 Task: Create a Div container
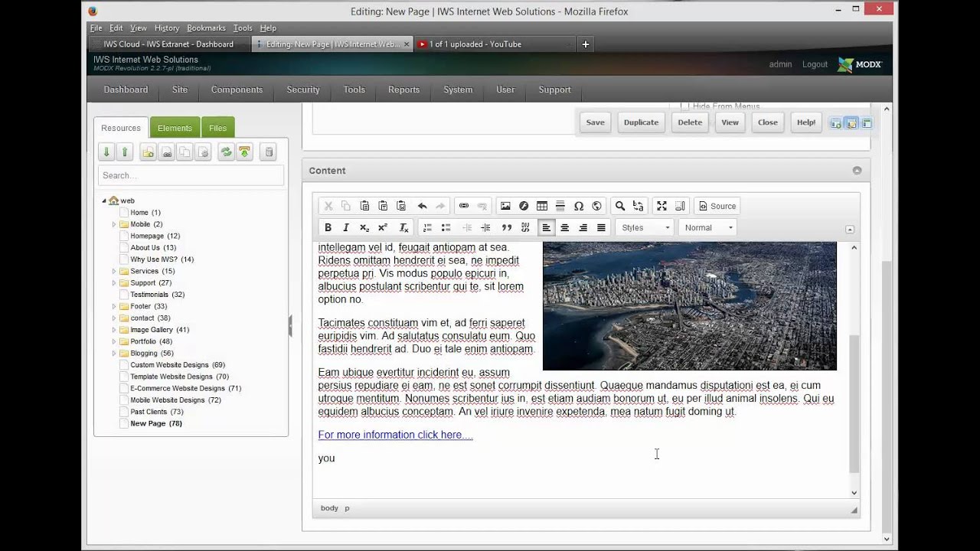coord(525,227)
